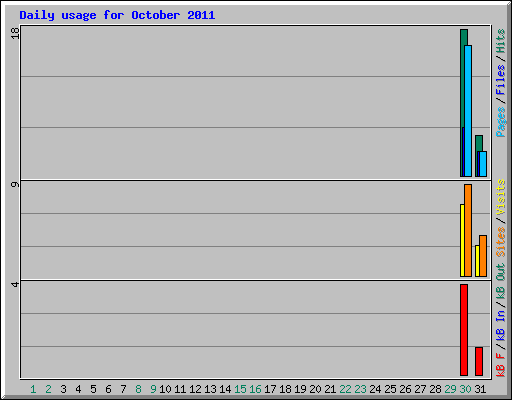Click day 26 on the x-axis
This screenshot has width=512, height=400.
(405, 389)
